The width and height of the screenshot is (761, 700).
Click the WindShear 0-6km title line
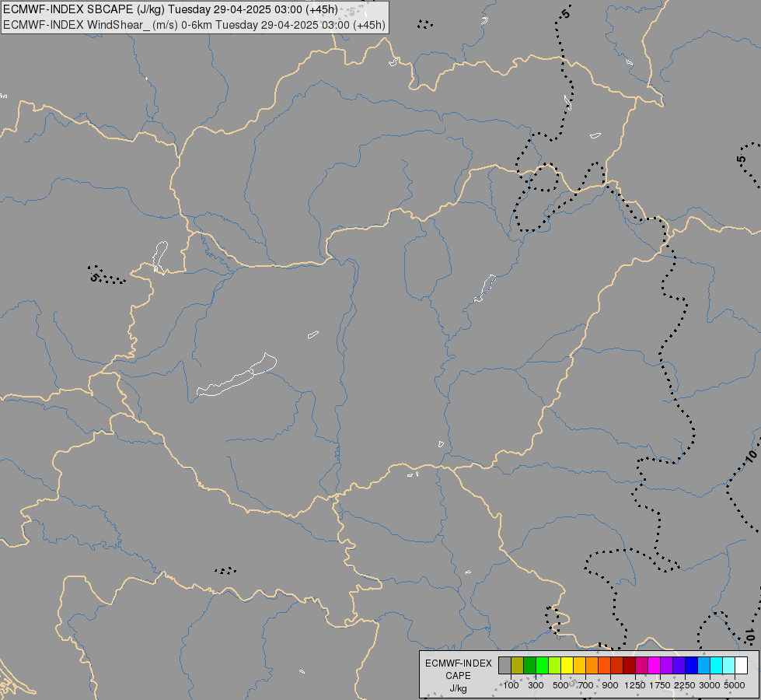194,25
